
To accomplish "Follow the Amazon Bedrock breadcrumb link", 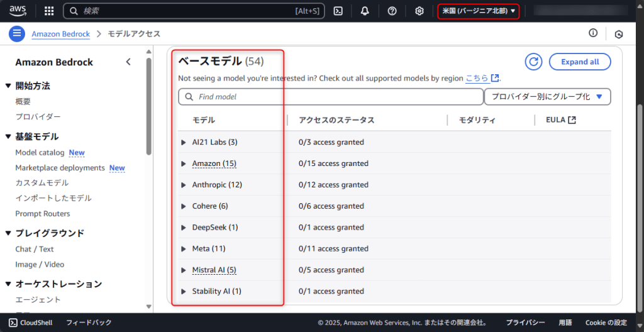I will [61, 34].
